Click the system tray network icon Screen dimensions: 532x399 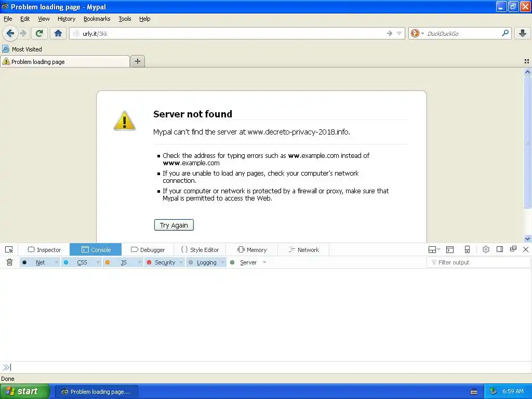(x=493, y=392)
